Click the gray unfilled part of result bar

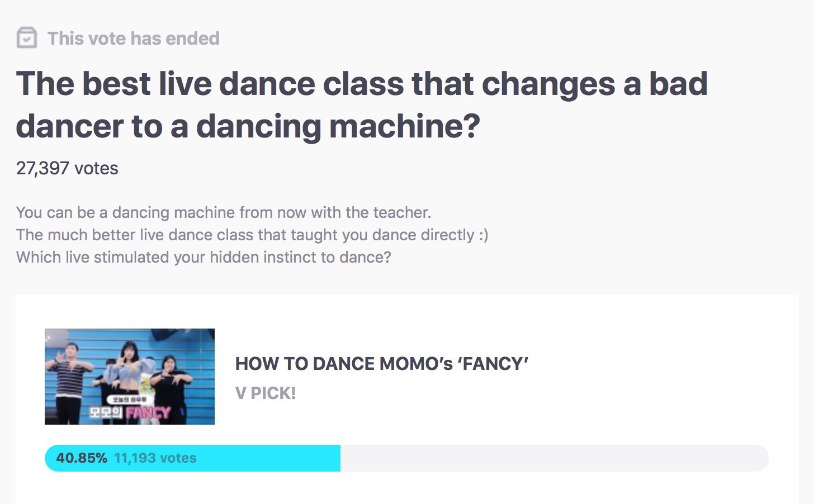pyautogui.click(x=555, y=458)
